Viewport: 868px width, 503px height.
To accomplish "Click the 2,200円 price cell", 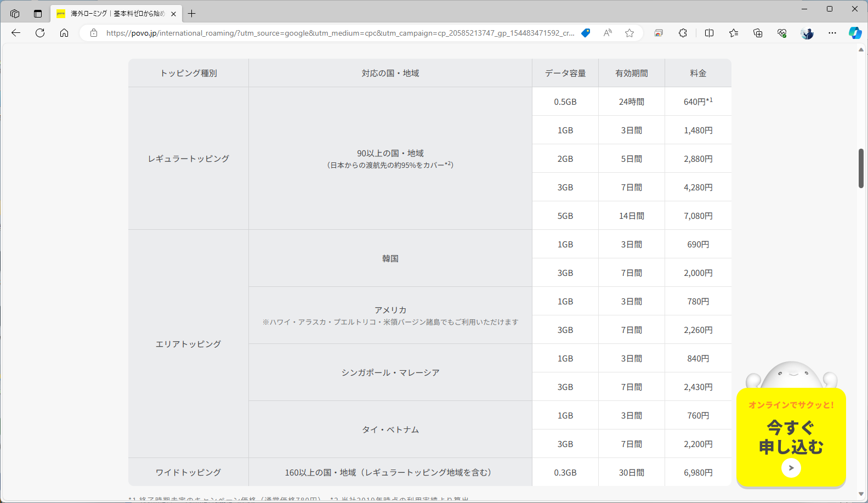I will tap(698, 444).
